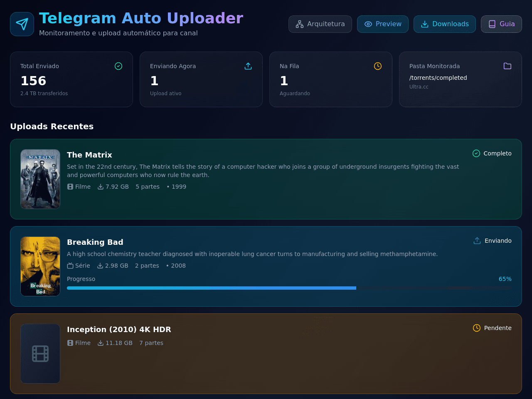
Task: Click the Pendente clock icon
Action: point(477,328)
